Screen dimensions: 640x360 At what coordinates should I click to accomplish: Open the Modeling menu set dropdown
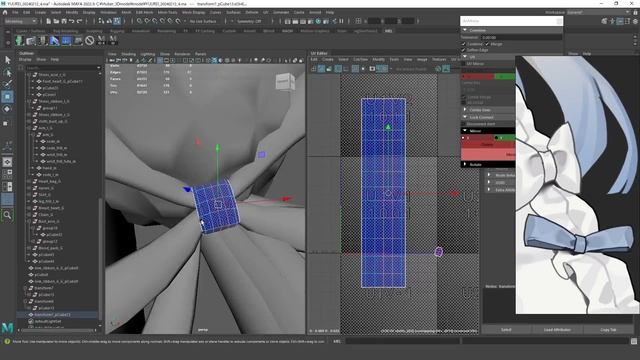coord(20,21)
